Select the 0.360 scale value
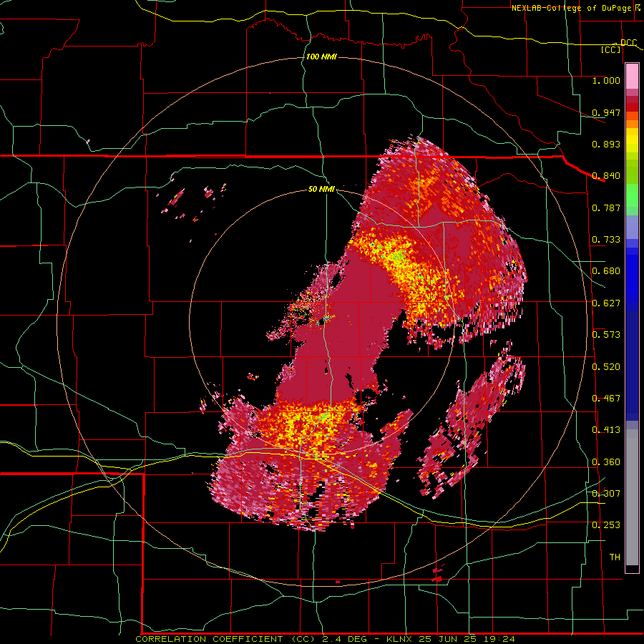This screenshot has width=644, height=644. 606,462
